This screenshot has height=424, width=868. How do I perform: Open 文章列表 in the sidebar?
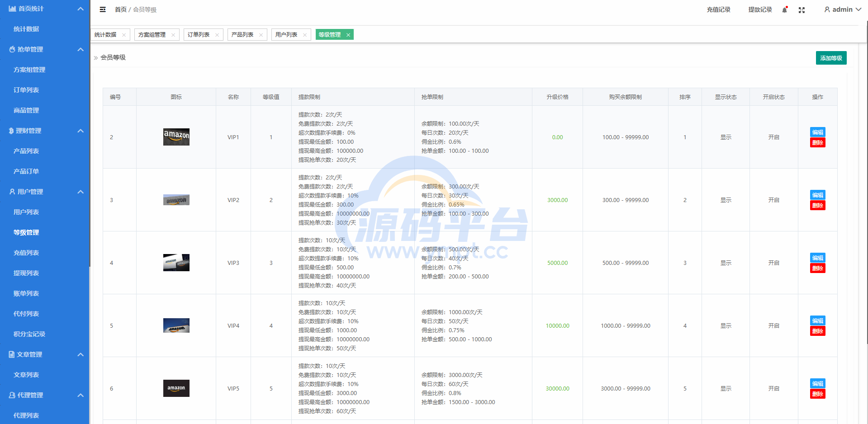(x=26, y=375)
